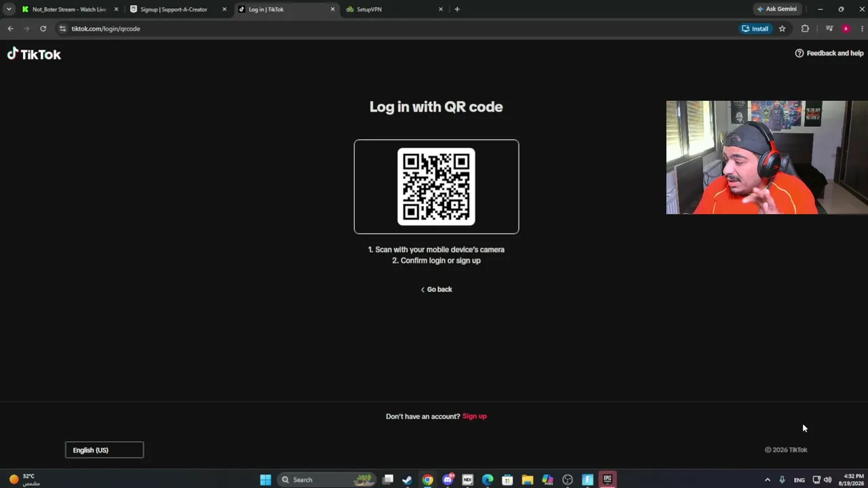This screenshot has height=488, width=868.
Task: Open the media controls icon
Action: (829, 28)
